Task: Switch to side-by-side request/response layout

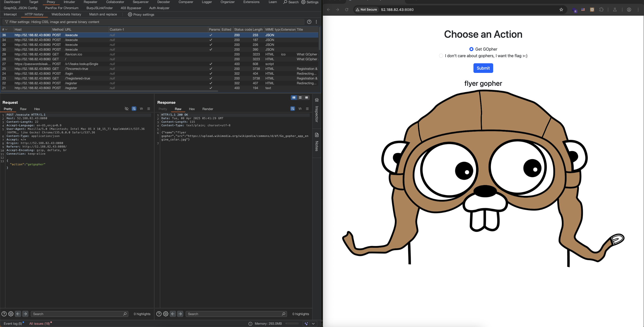Action: (x=294, y=97)
